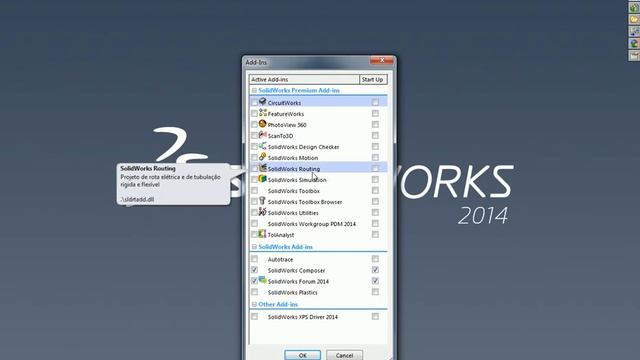Select the 'SolidWorks Composer' row text
The image size is (640, 360).
click(296, 271)
